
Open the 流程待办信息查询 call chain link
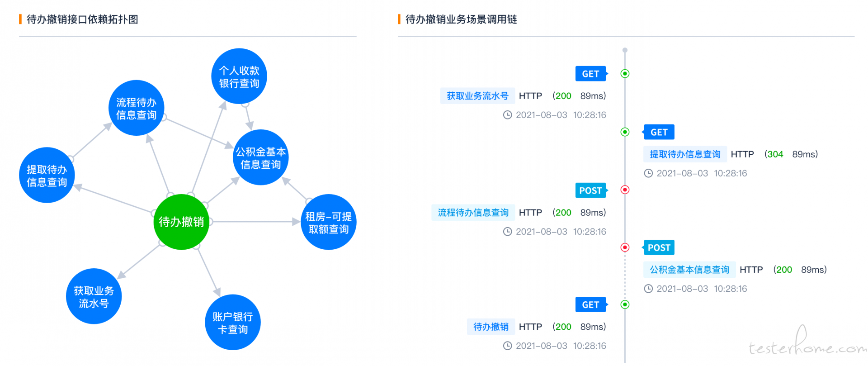point(473,213)
